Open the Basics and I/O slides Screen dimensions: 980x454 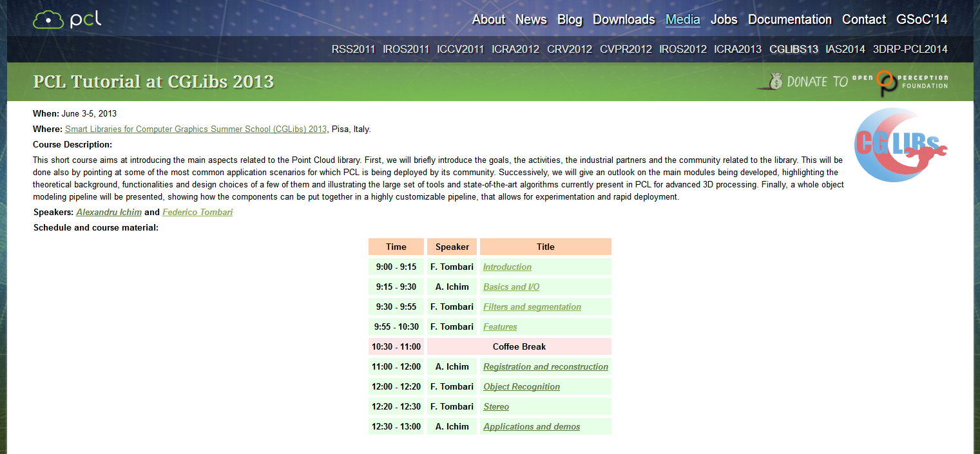click(511, 287)
